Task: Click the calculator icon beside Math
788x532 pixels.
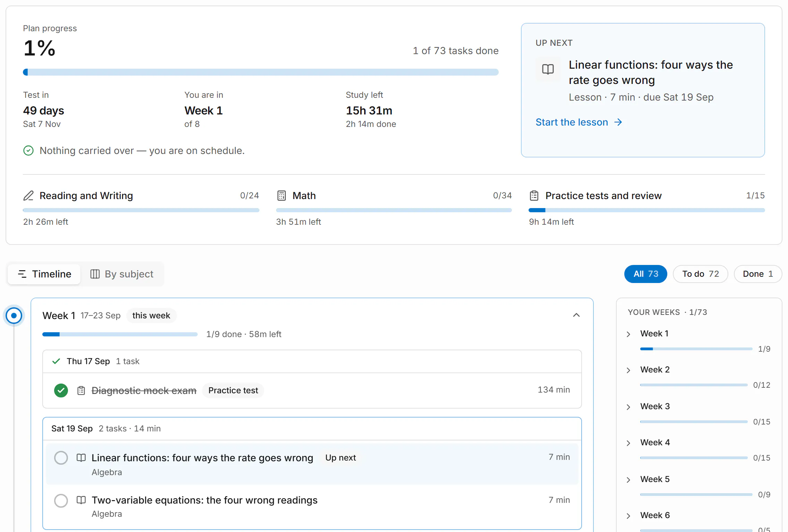Action: (x=282, y=196)
